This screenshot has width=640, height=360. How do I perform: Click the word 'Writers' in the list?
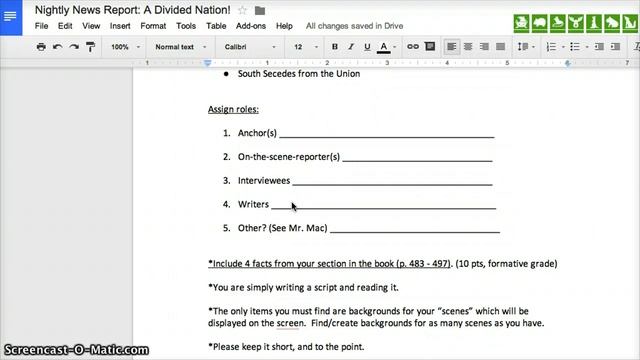[x=253, y=204]
